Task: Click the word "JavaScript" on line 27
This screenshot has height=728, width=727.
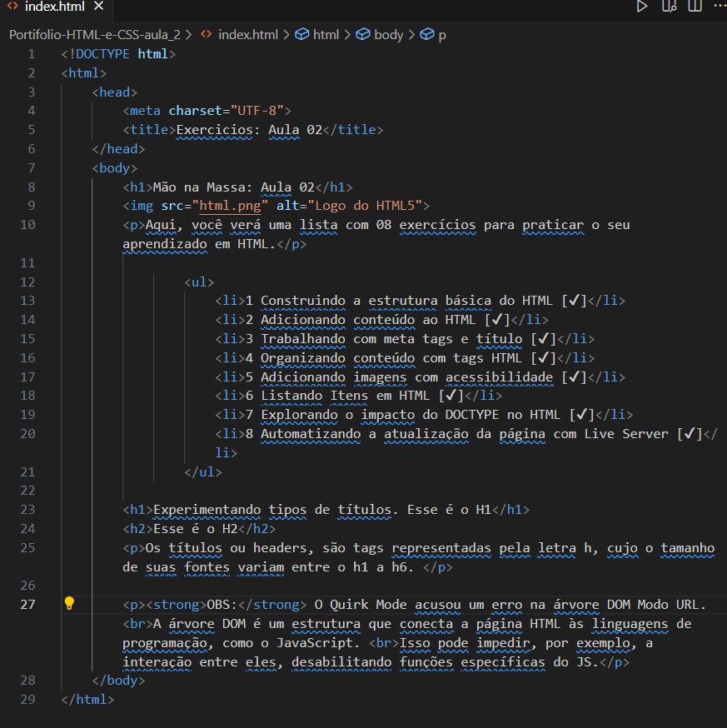Action: tap(315, 643)
